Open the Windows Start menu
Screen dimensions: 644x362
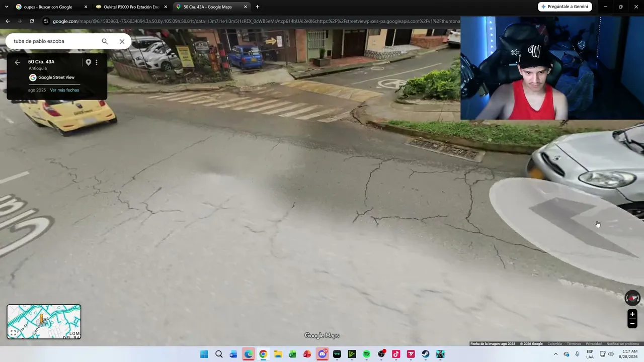coord(204,354)
